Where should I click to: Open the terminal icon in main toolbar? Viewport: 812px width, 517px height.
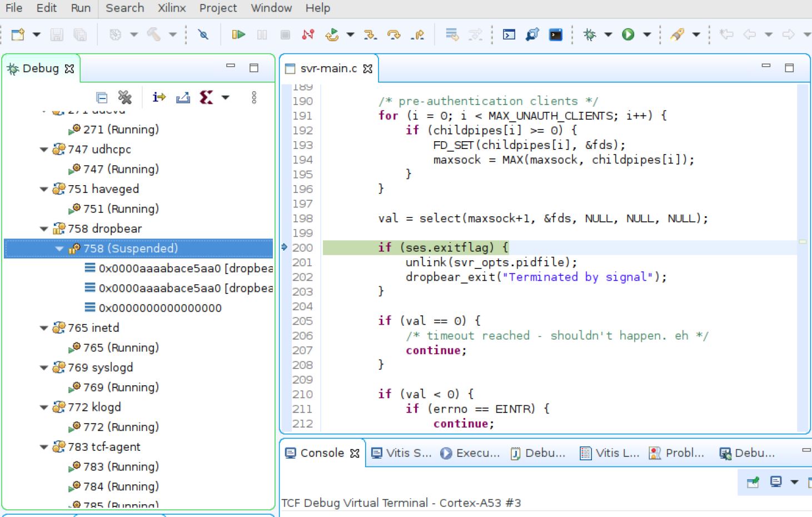[555, 34]
